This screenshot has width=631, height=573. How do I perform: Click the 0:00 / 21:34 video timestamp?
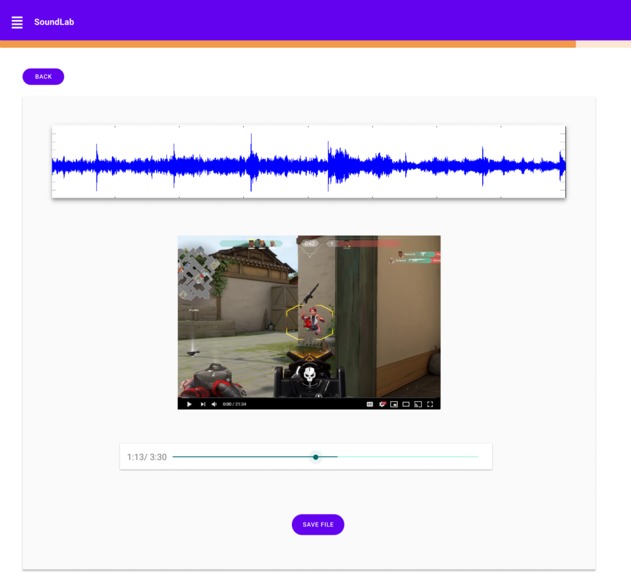[235, 404]
